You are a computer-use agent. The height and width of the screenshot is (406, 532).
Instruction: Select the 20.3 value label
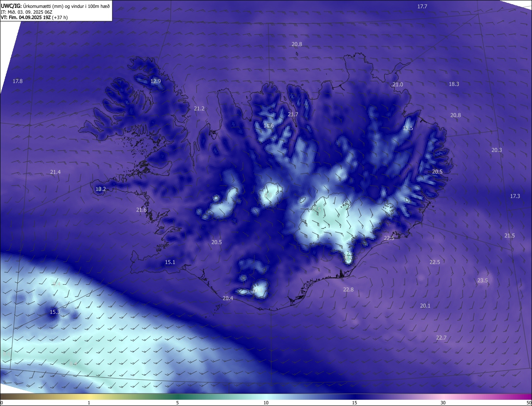[x=497, y=150]
